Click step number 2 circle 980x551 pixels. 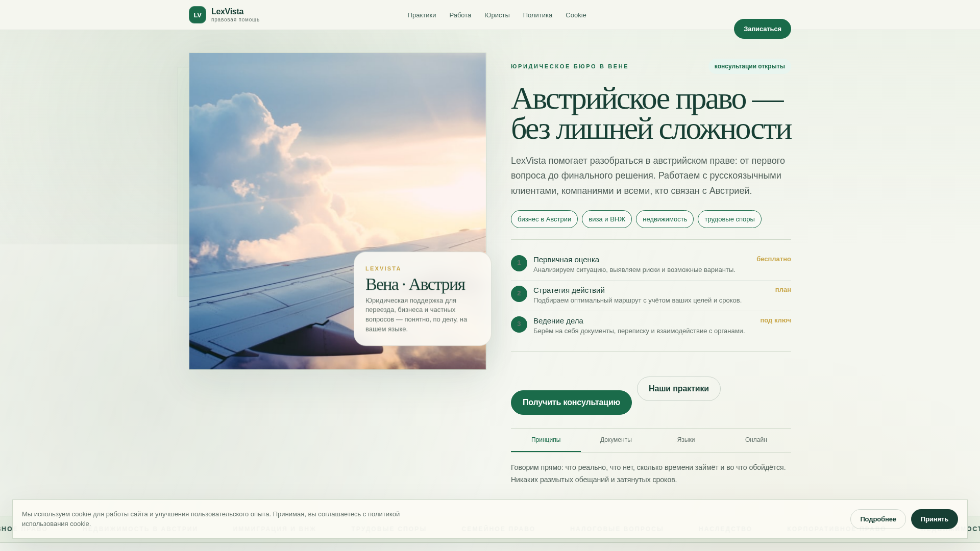pos(519,294)
